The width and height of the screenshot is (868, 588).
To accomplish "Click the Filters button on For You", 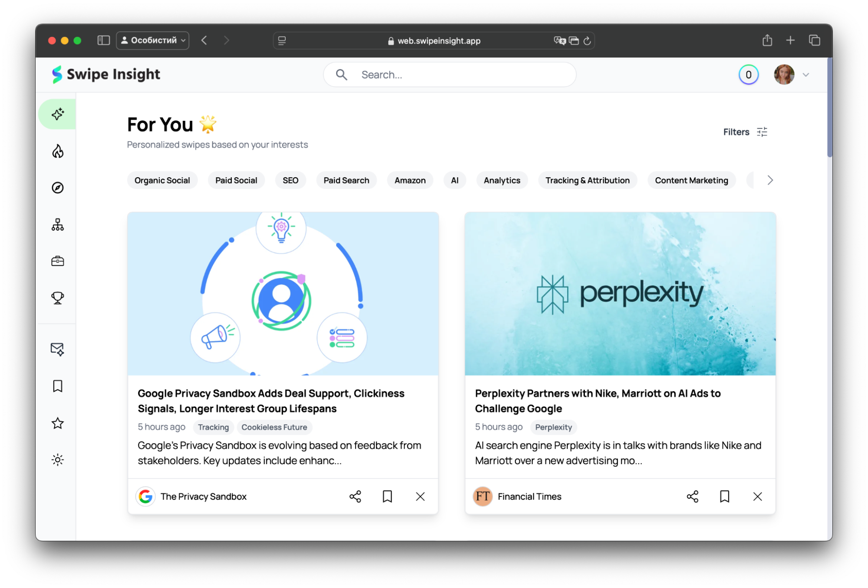I will [745, 131].
